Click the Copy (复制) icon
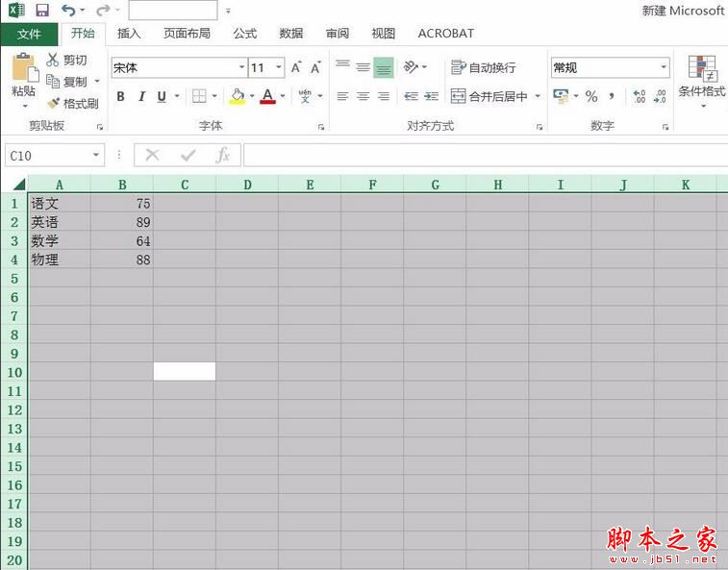Image resolution: width=728 pixels, height=570 pixels. tap(53, 82)
